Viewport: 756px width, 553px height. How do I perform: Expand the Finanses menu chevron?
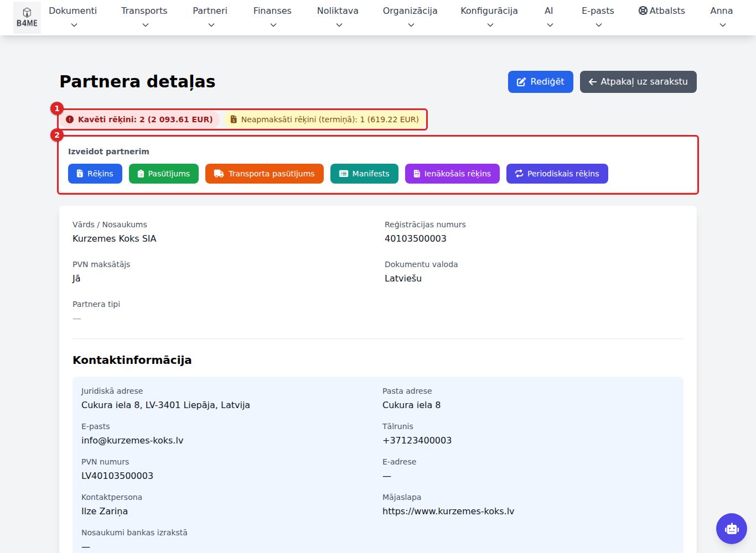(273, 25)
